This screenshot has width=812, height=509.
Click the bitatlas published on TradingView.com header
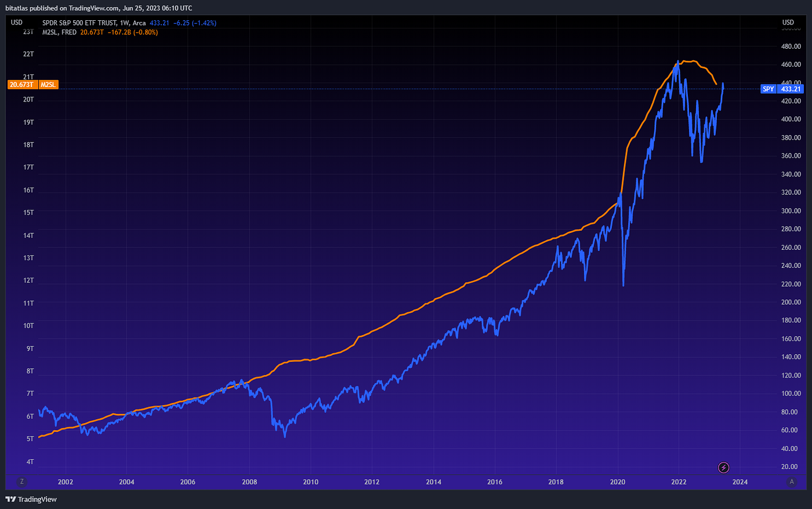click(x=99, y=8)
